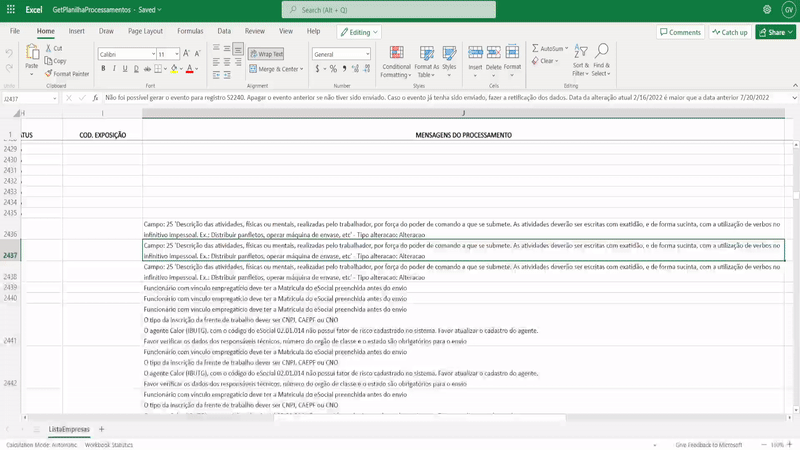Viewport: 800px width, 450px height.
Task: Apply comma number style
Action: pyautogui.click(x=344, y=68)
